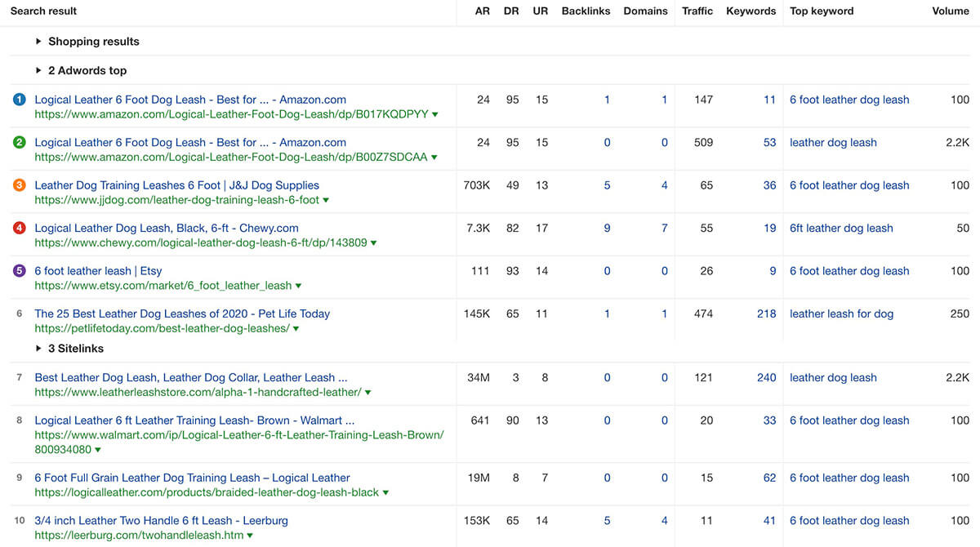980x547 pixels.
Task: Click volume value 250 in petlifetoday row
Action: 960,314
